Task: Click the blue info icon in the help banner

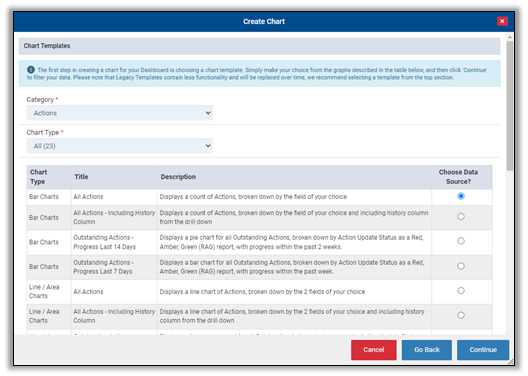Action: point(31,70)
